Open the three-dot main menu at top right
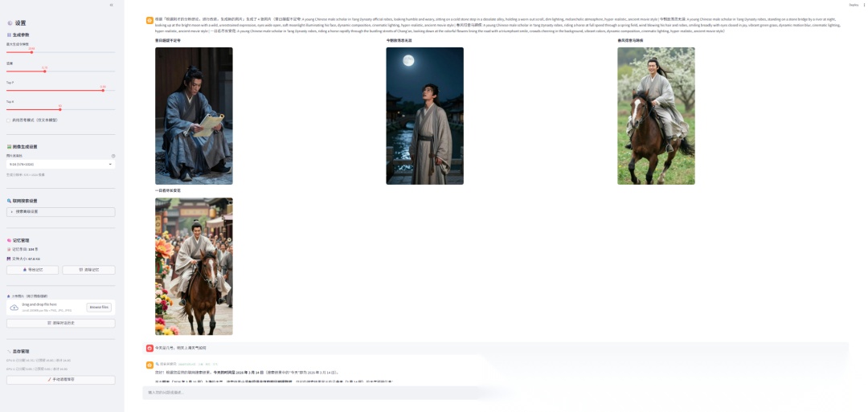868x412 pixels. [x=863, y=5]
